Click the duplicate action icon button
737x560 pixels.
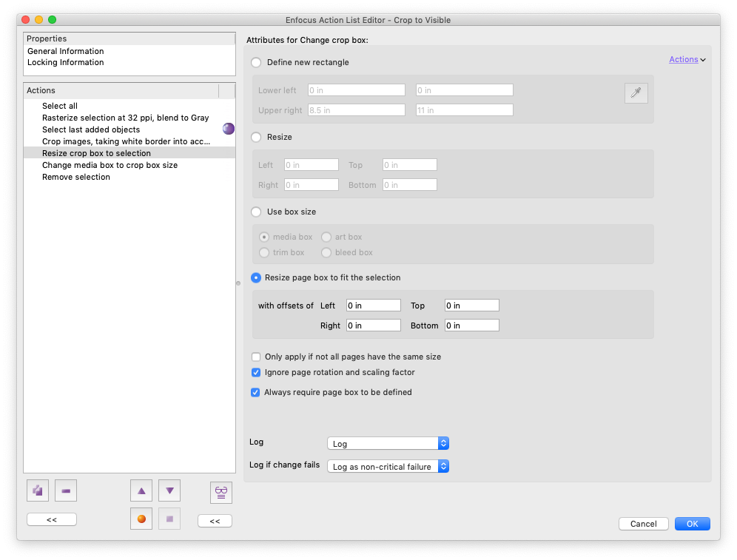(x=38, y=490)
